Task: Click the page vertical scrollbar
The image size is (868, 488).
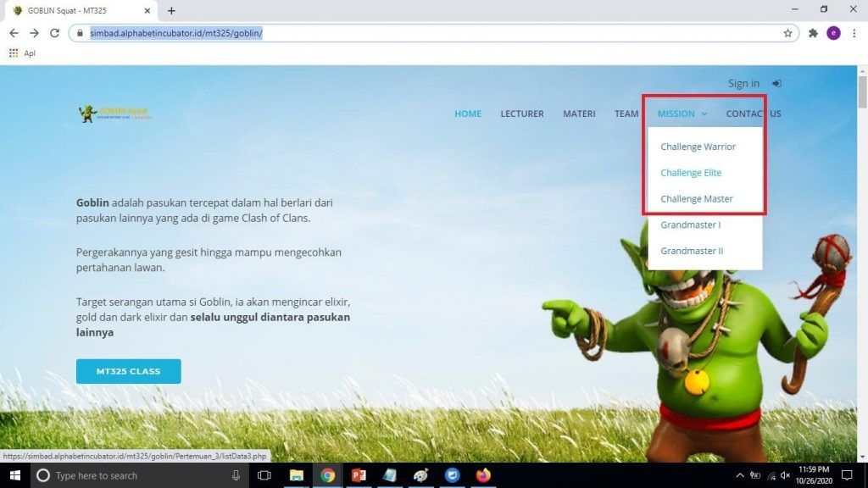Action: click(862, 254)
